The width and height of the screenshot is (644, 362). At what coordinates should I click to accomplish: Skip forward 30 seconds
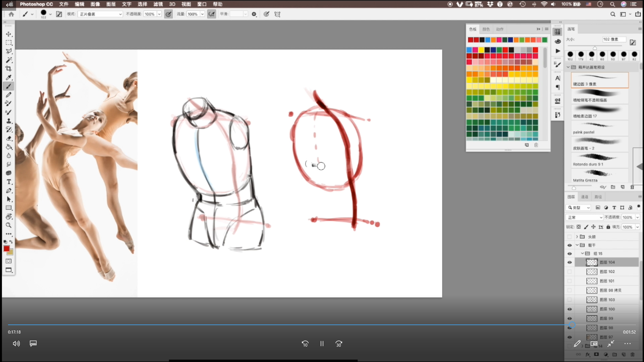pyautogui.click(x=339, y=344)
